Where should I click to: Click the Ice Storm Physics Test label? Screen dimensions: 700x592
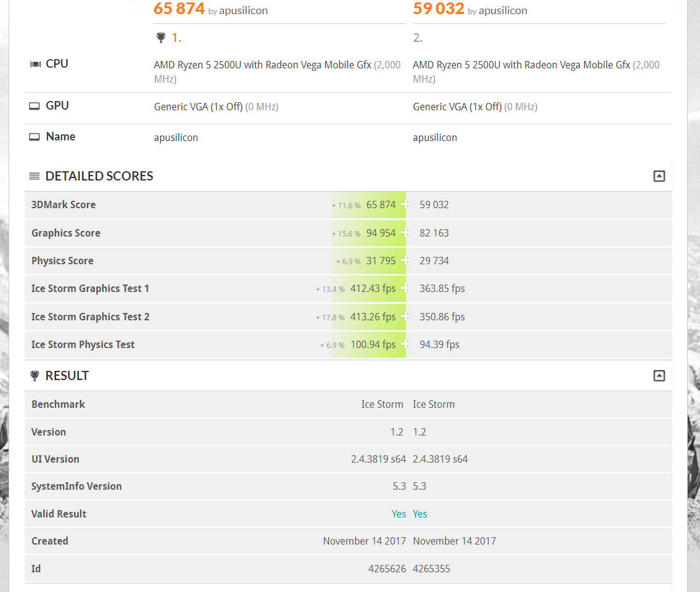83,344
